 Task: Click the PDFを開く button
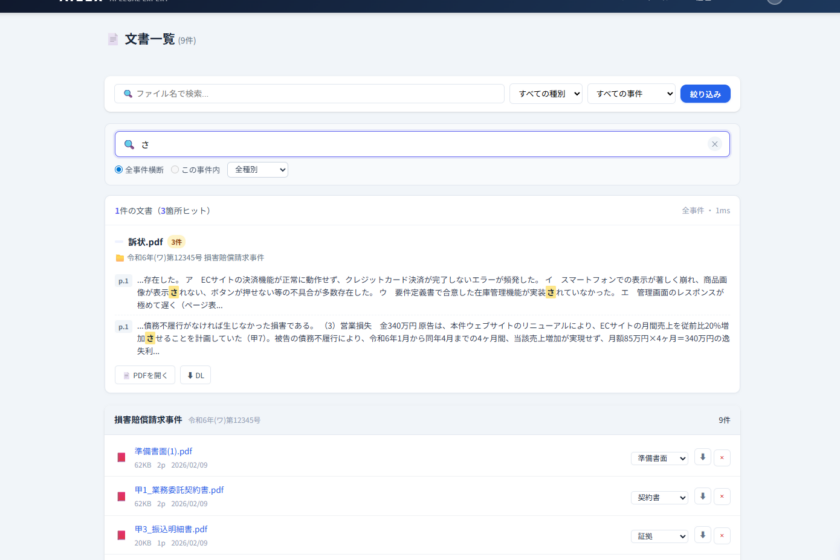click(x=145, y=375)
